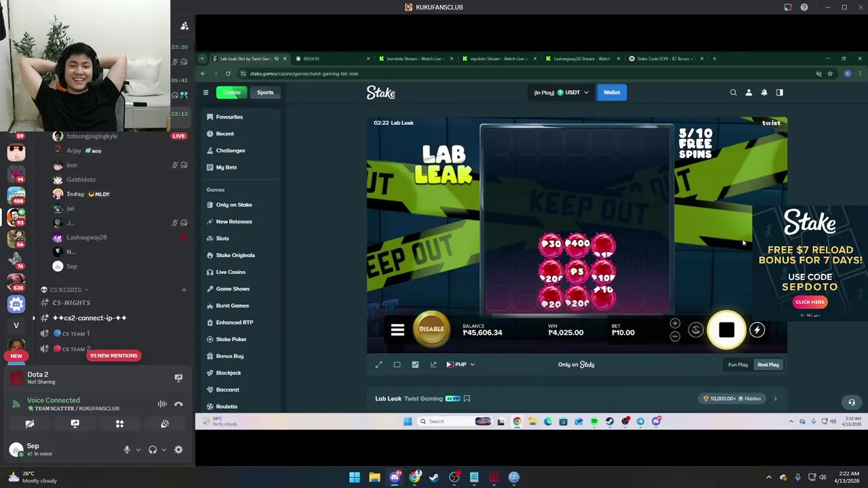The width and height of the screenshot is (868, 488).
Task: Bookmark Lab Leak as favourite
Action: pyautogui.click(x=467, y=399)
